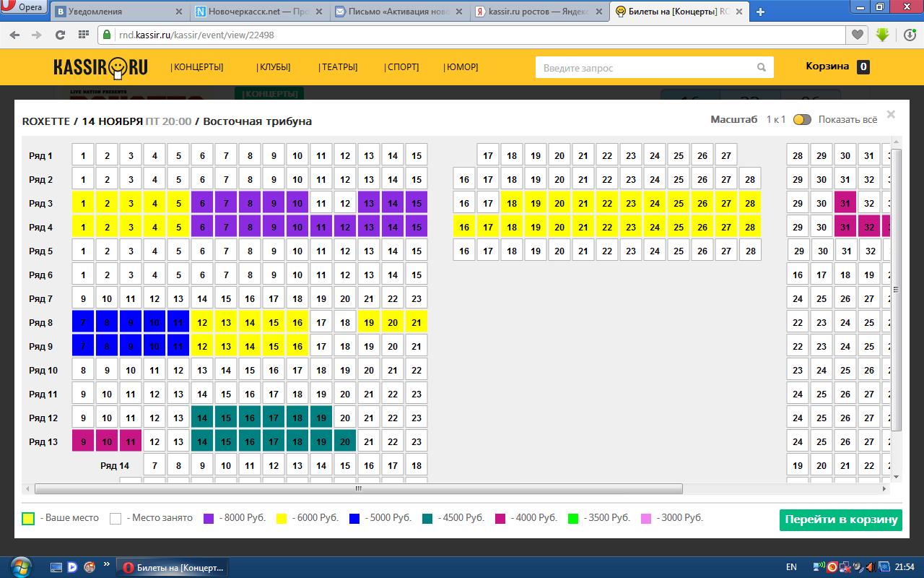The width and height of the screenshot is (924, 578).
Task: Close the seat map with the X icon
Action: (891, 114)
